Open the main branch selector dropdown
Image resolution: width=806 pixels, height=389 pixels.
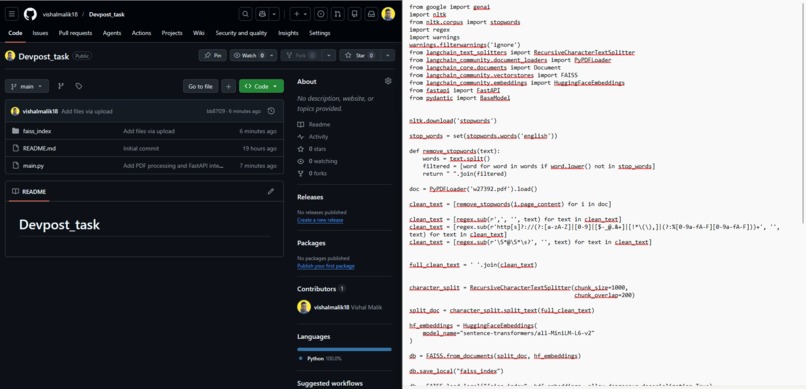pos(27,86)
